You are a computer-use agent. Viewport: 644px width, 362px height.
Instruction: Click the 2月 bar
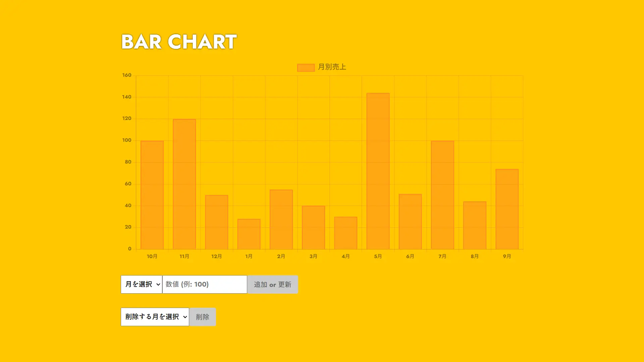coord(281,219)
